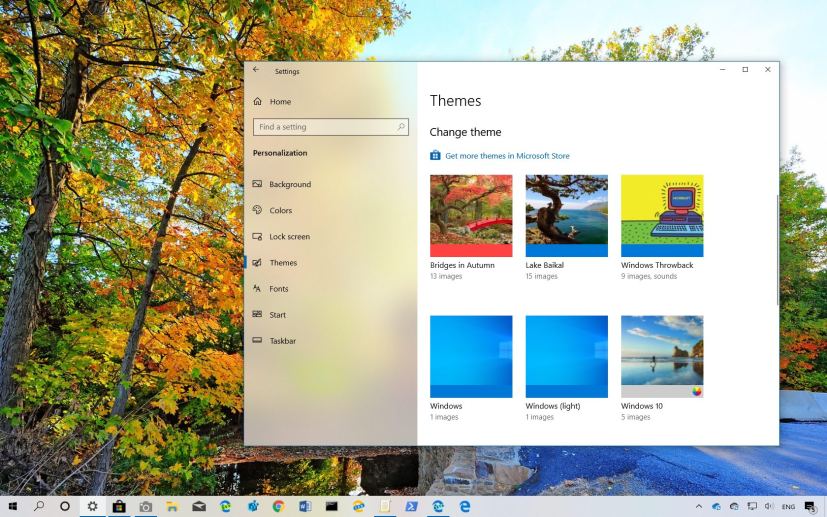This screenshot has width=827, height=517.
Task: Open OneDrive cloud tray icon
Action: point(716,507)
